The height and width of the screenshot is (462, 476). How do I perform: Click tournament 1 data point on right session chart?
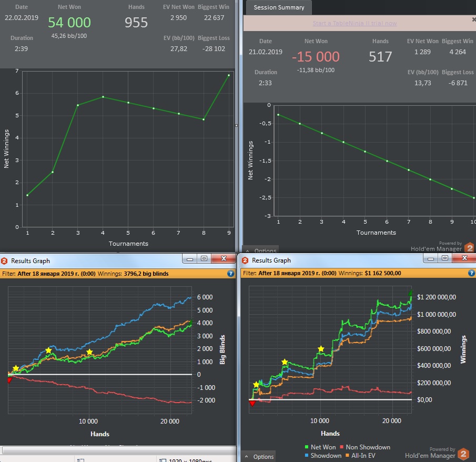(x=278, y=115)
